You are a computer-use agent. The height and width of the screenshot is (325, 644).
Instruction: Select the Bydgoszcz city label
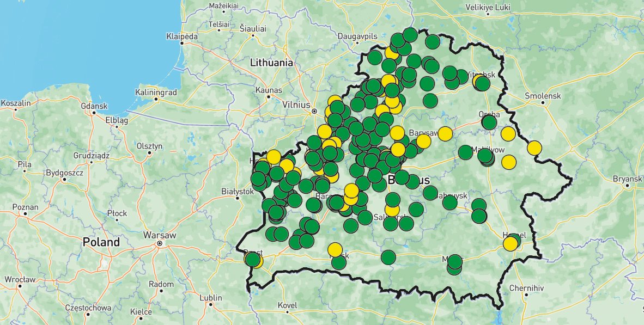click(x=64, y=173)
